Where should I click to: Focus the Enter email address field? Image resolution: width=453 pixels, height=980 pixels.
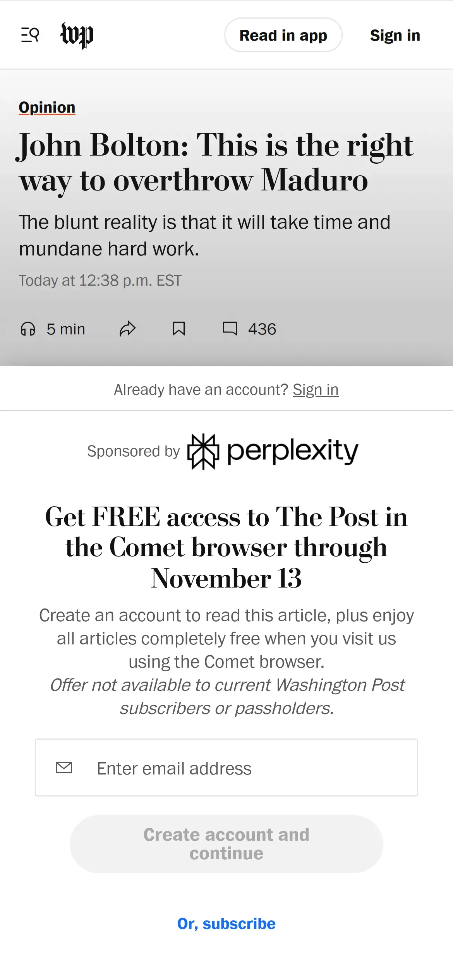click(248, 768)
